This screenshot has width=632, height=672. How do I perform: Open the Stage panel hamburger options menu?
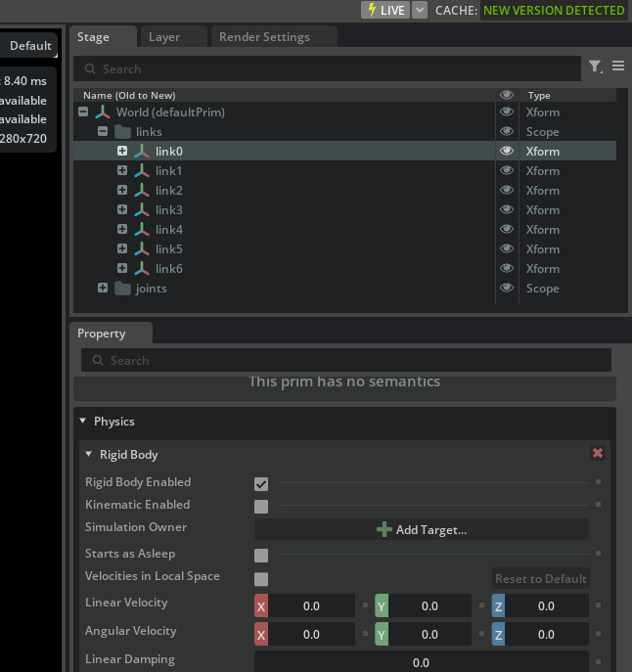tap(618, 67)
